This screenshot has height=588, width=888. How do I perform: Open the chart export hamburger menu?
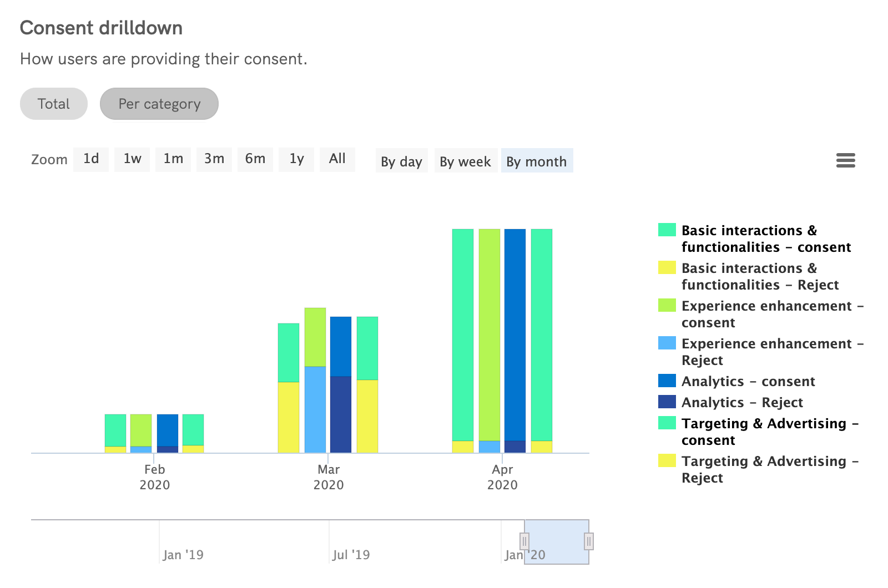coord(846,160)
